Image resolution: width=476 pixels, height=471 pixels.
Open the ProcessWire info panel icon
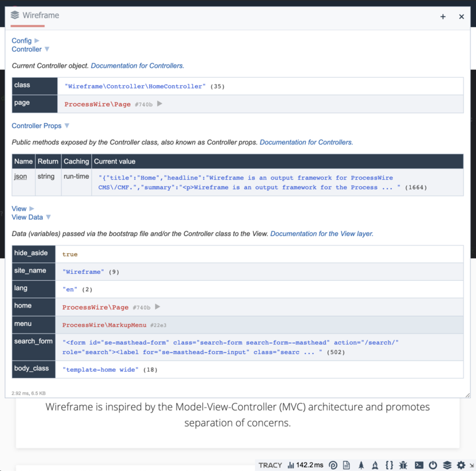click(x=333, y=465)
